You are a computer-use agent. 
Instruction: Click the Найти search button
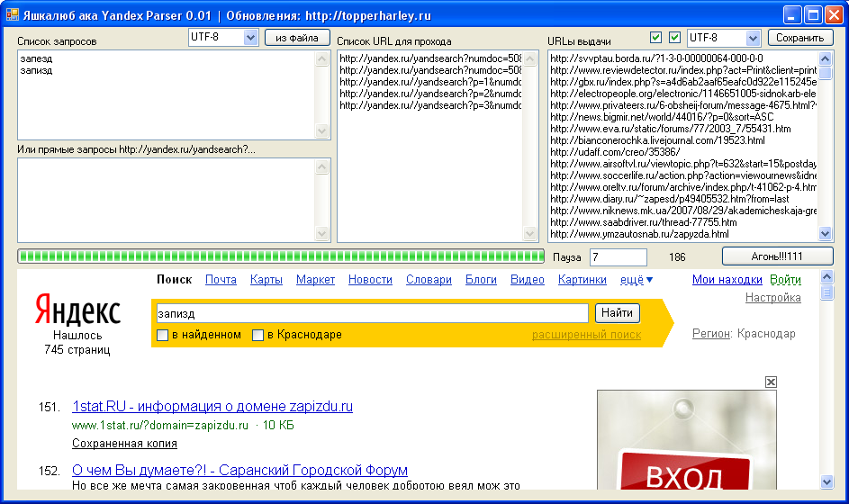pyautogui.click(x=618, y=313)
